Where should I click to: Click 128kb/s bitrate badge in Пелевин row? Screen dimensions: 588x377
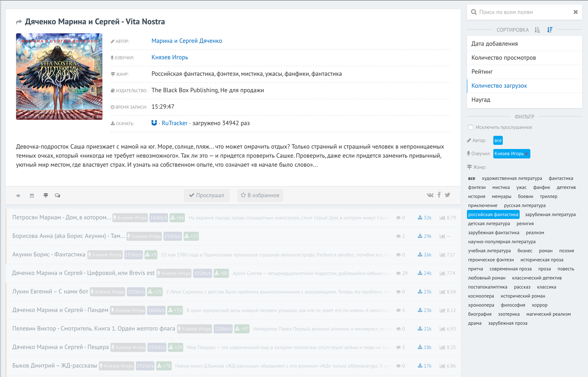tap(223, 329)
